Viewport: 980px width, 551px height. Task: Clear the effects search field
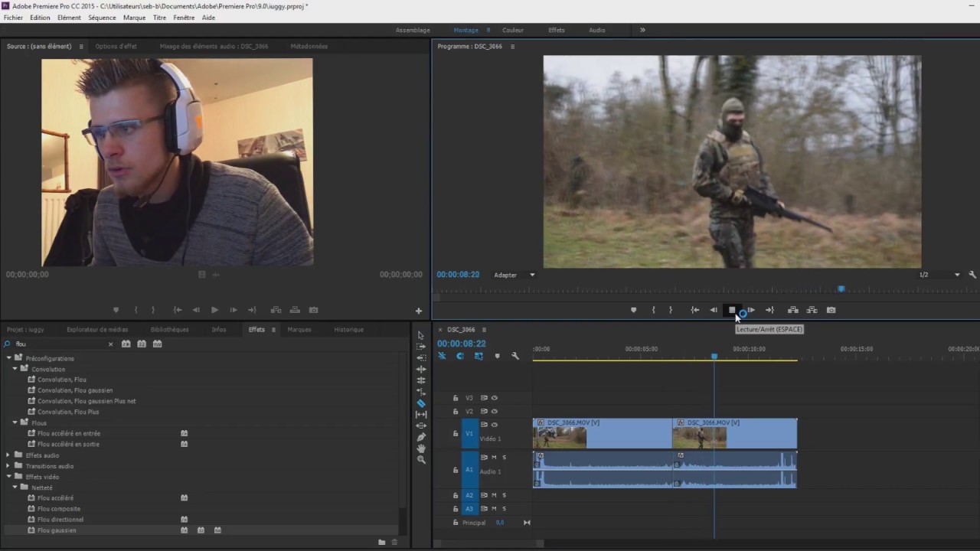(x=110, y=344)
